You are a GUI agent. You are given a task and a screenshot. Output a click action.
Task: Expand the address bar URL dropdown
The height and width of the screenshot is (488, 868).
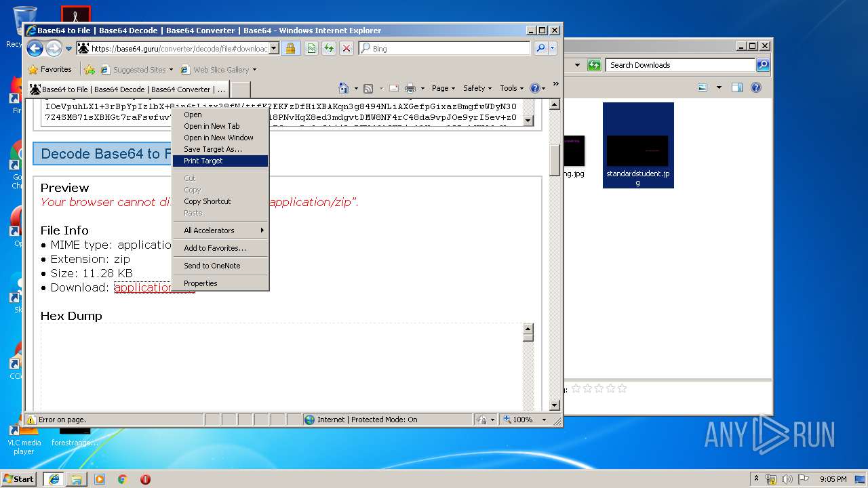[x=274, y=48]
